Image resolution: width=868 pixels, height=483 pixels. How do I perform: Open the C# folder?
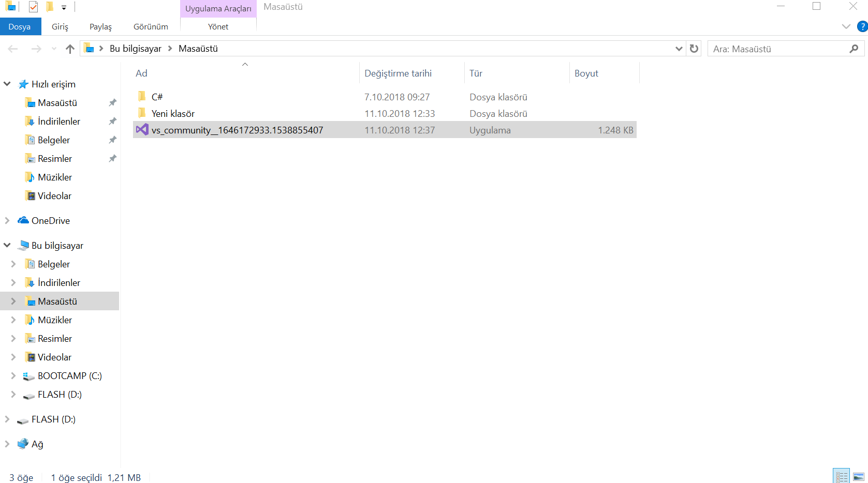coord(157,97)
